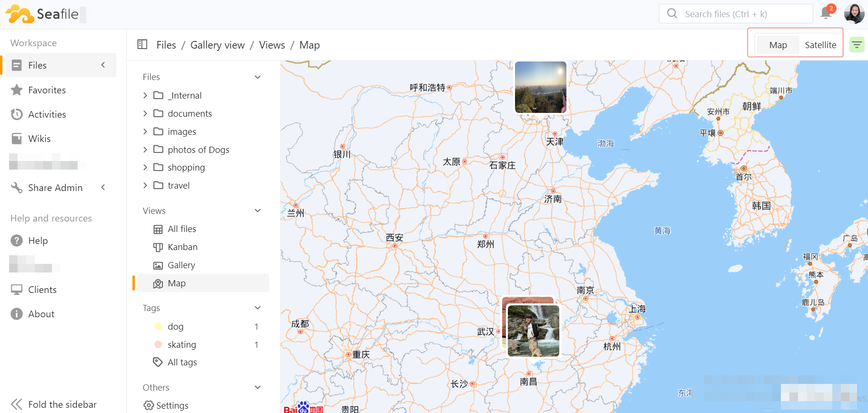Open Activities in the sidebar
This screenshot has width=868, height=413.
[47, 114]
